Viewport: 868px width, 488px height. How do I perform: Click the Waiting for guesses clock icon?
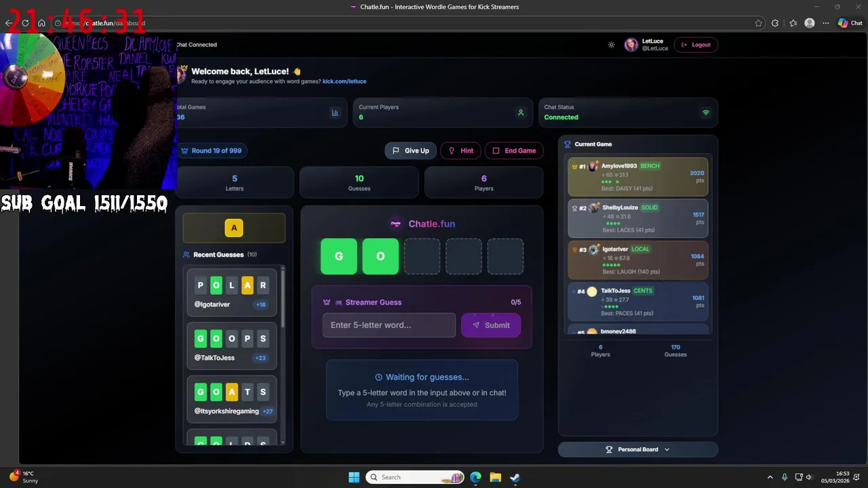click(378, 378)
